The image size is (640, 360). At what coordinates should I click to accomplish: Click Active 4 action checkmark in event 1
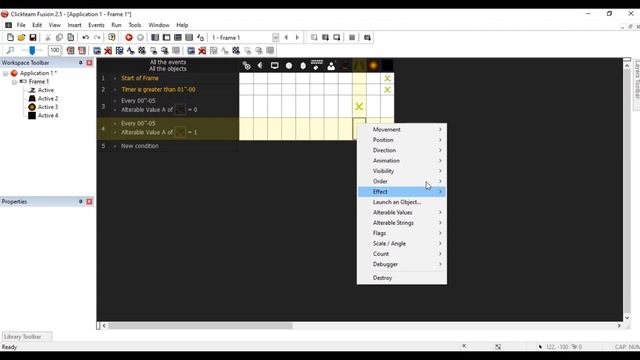point(387,78)
